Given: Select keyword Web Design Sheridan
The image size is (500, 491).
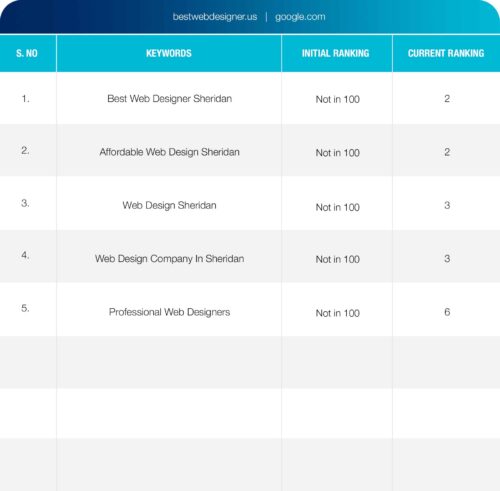Looking at the screenshot, I should [169, 205].
